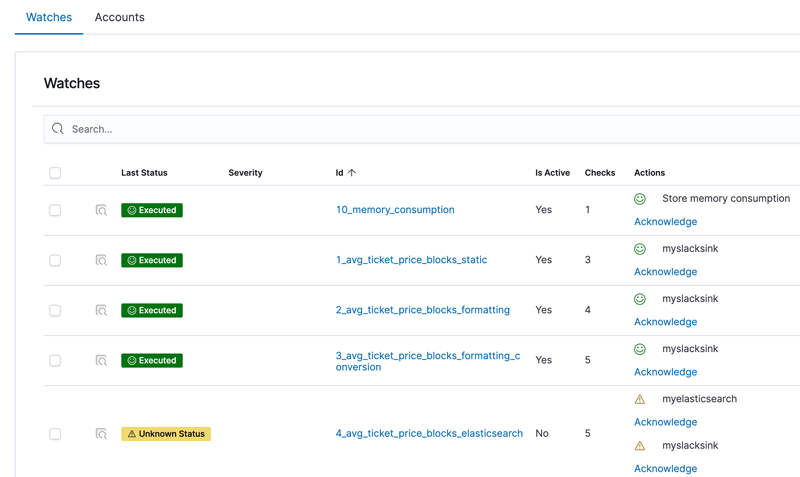Click smiley icon beside Store memory consumption
The width and height of the screenshot is (800, 477).
(x=640, y=199)
